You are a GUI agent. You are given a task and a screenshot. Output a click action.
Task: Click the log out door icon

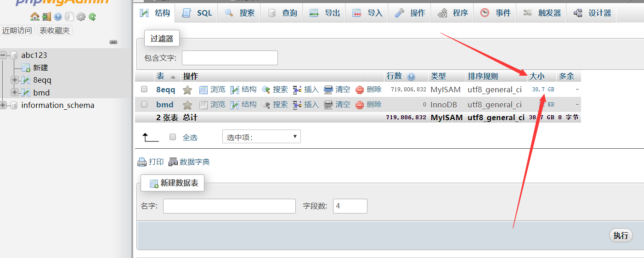coord(46,17)
